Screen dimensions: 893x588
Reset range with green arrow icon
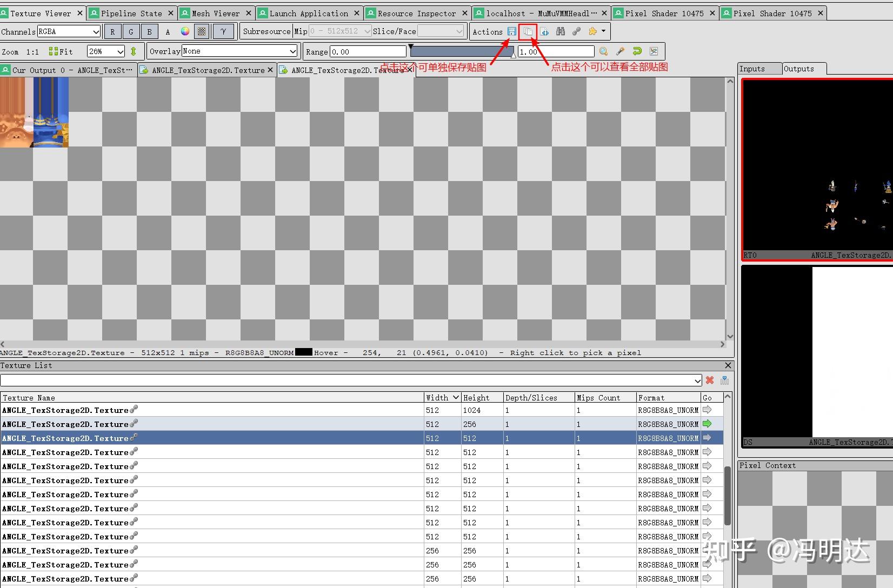pyautogui.click(x=637, y=51)
